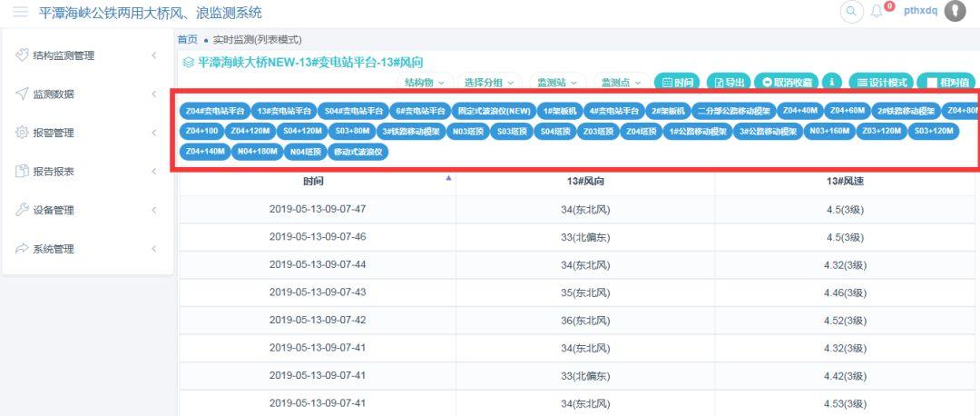Switch to 设计模式
Screen dimensions: 980x416
tap(881, 82)
